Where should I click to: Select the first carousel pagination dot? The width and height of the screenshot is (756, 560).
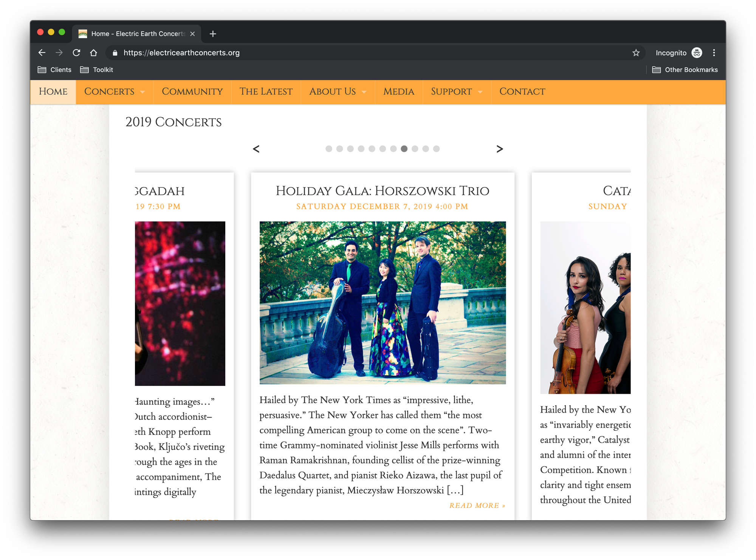[x=328, y=149]
